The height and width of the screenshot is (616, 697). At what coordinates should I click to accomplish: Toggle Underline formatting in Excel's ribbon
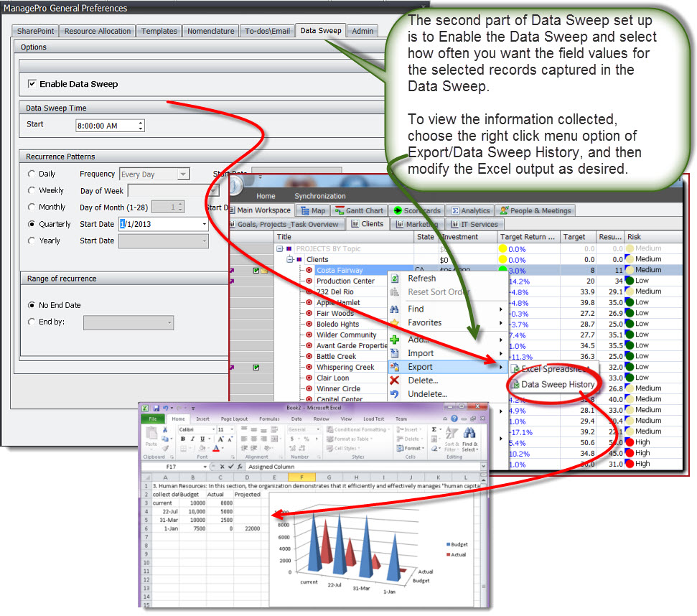(x=202, y=439)
